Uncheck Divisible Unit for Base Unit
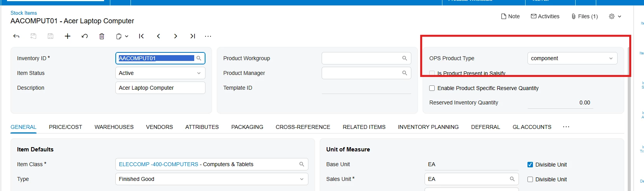This screenshot has height=191, width=644. [530, 165]
